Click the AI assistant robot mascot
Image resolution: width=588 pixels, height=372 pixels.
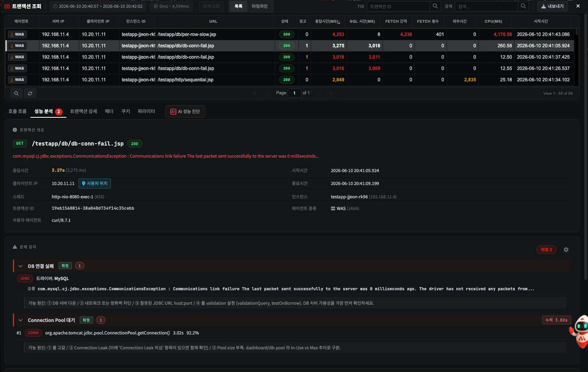point(580,331)
